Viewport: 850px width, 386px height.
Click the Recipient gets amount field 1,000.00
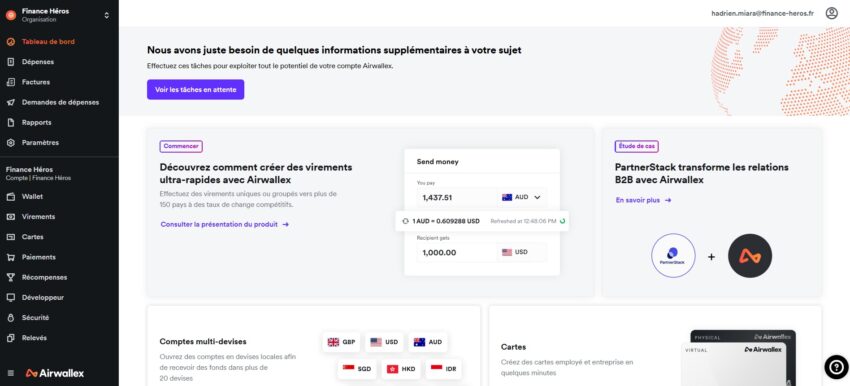pyautogui.click(x=456, y=252)
